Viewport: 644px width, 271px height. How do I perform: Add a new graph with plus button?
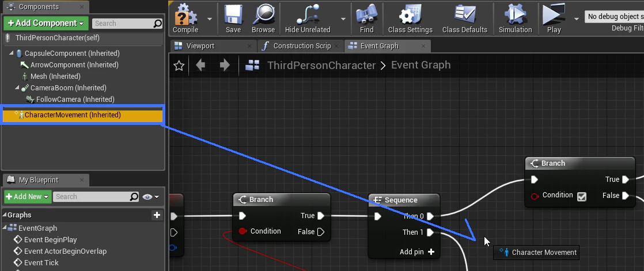point(157,215)
